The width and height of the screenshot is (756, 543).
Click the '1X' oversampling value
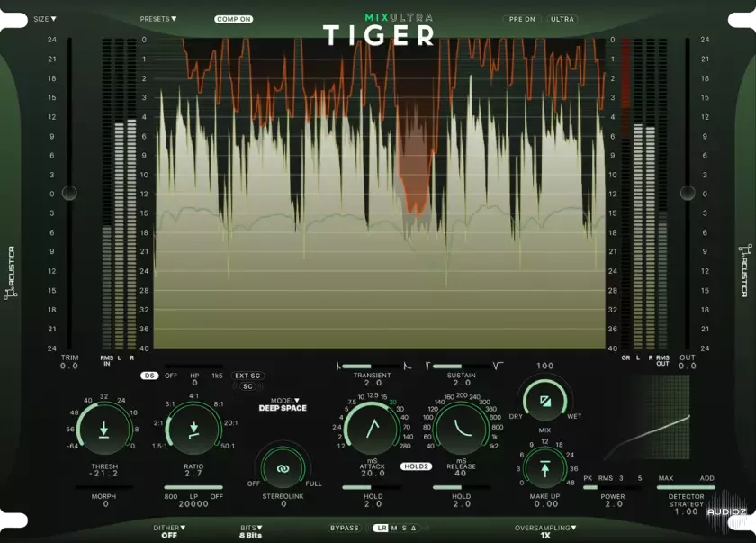tap(545, 535)
